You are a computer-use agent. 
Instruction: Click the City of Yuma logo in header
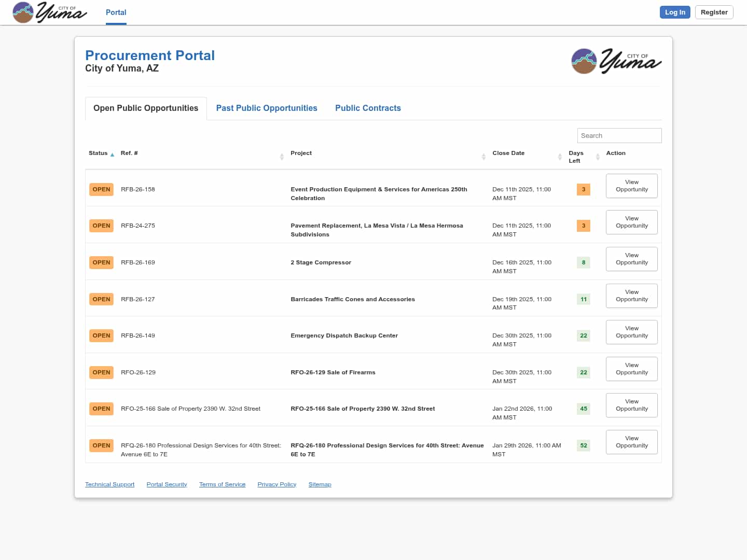[49, 12]
